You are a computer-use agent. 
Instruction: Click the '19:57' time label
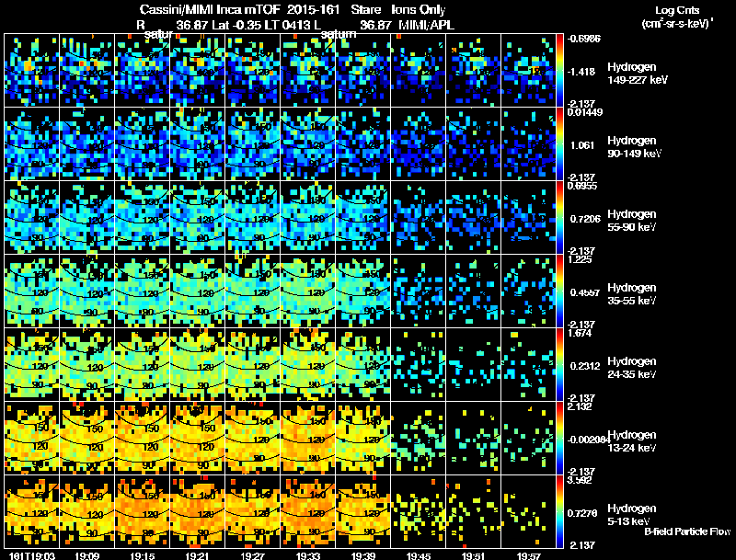click(528, 556)
